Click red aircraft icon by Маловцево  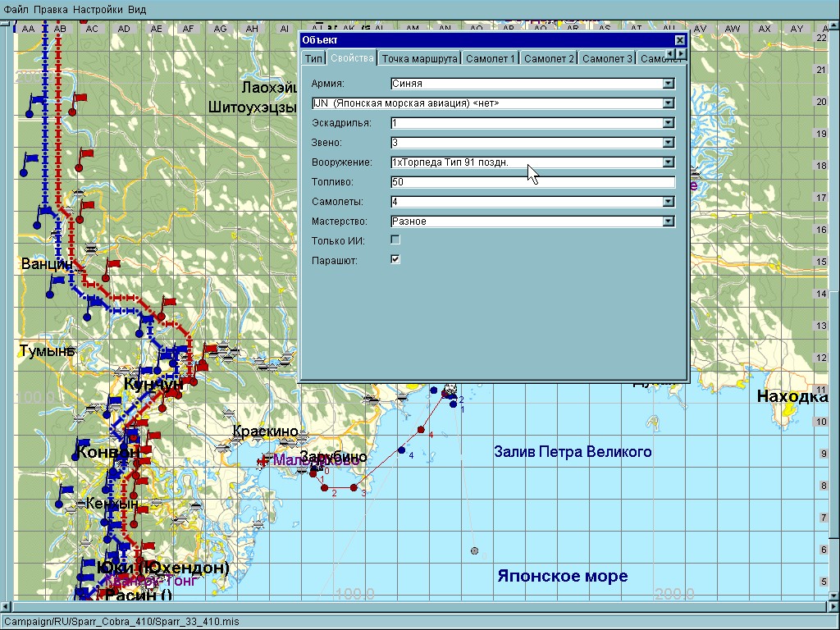pyautogui.click(x=264, y=461)
